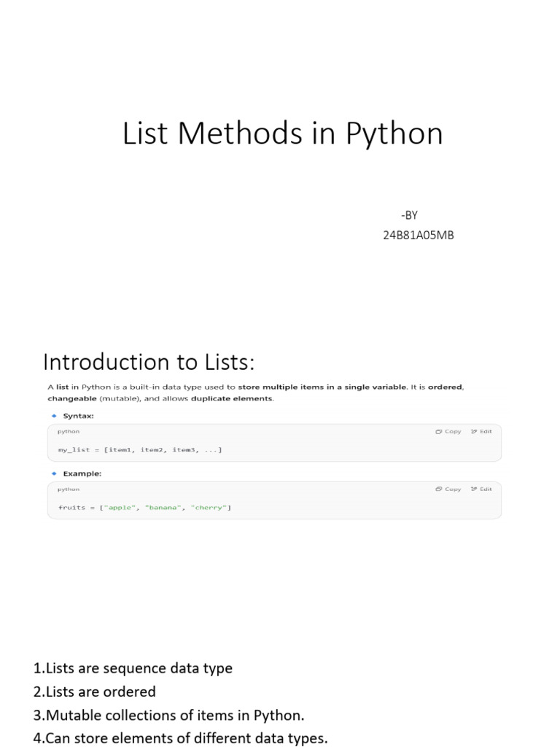Viewport: 560px width, 747px height.
Task: Click the "List Methods in Python" title
Action: coord(283,134)
